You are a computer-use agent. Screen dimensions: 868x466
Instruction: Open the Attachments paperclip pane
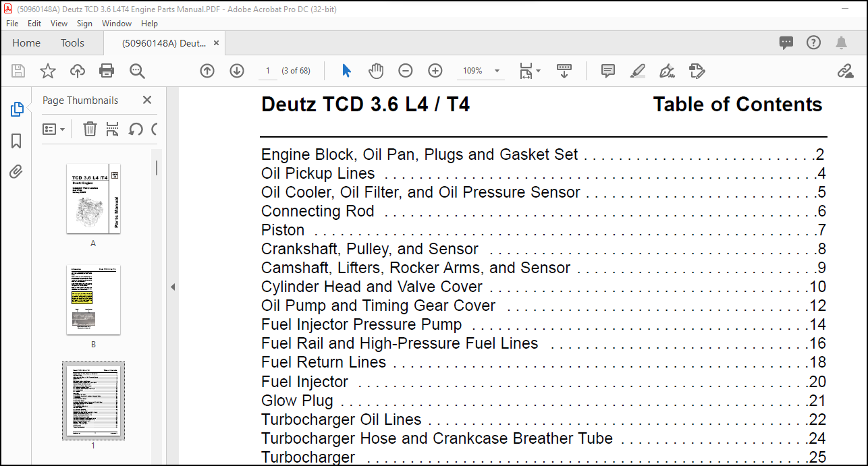tap(16, 171)
